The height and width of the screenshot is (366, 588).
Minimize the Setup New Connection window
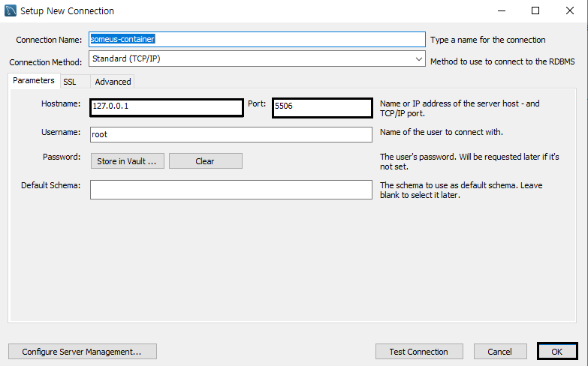502,10
